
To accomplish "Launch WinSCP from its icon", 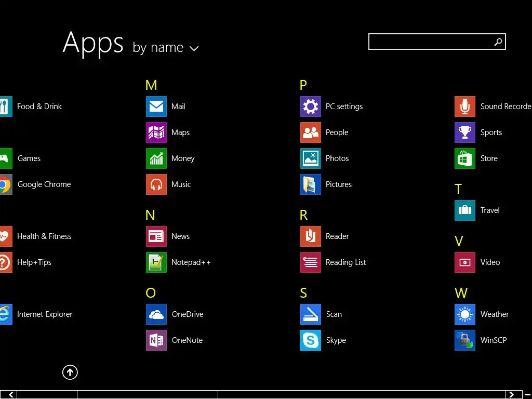I will click(x=465, y=340).
